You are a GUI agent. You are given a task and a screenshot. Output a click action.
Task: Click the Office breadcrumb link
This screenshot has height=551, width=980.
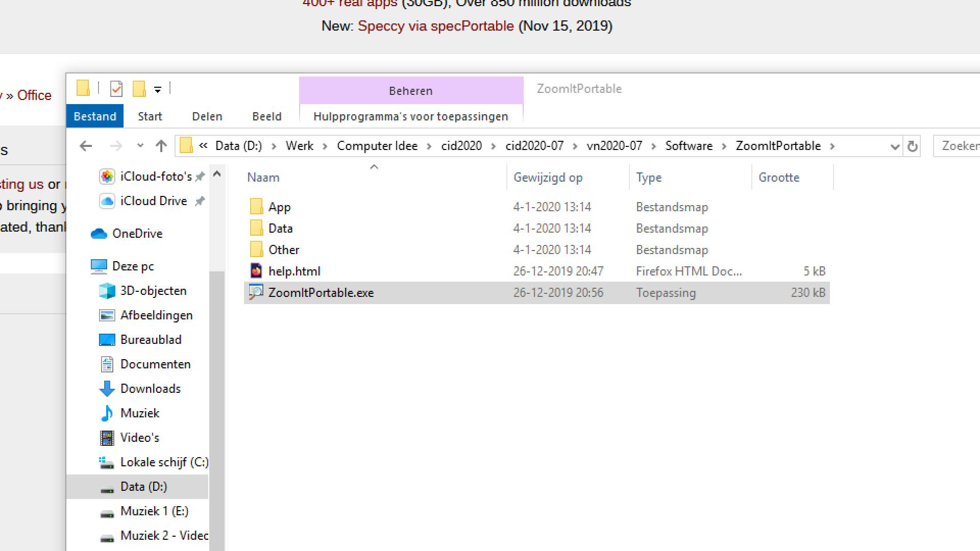pos(34,95)
